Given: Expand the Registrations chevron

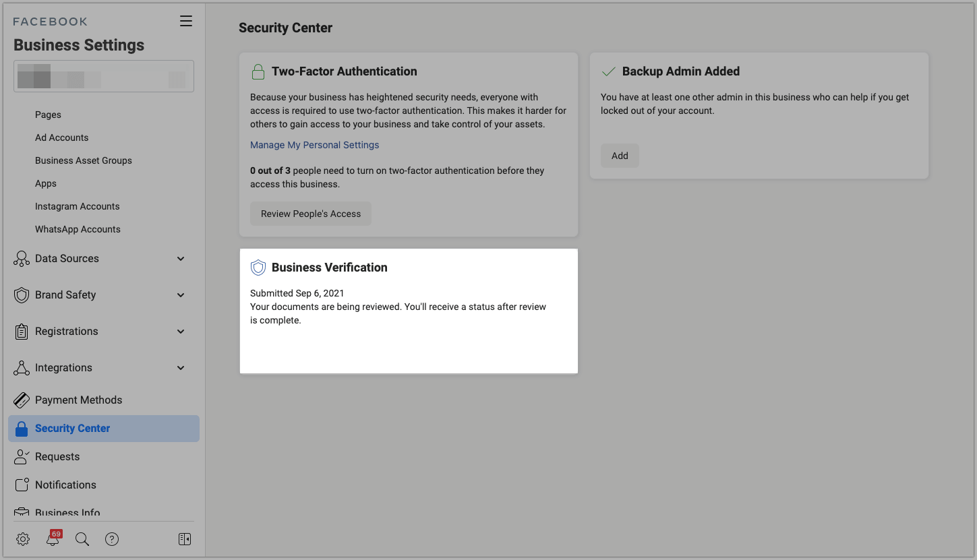Looking at the screenshot, I should tap(180, 332).
